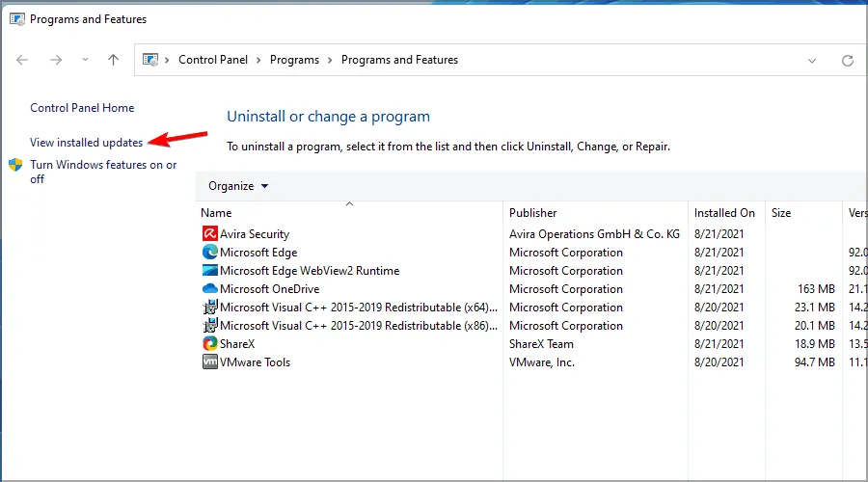This screenshot has height=482, width=868.
Task: Click the Visual C++ x64 Redistributable icon
Action: pos(209,308)
